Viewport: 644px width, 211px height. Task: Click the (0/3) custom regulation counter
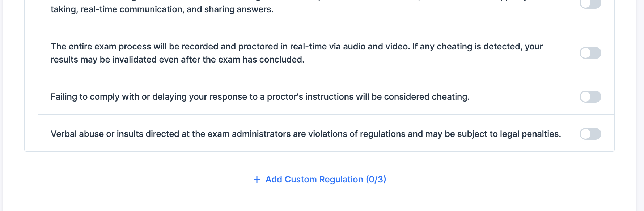pyautogui.click(x=376, y=180)
